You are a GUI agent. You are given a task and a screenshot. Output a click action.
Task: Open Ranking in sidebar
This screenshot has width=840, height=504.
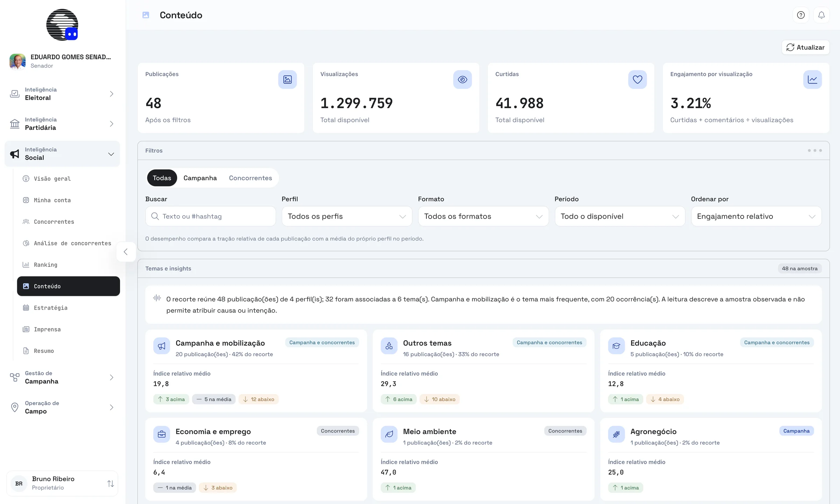pyautogui.click(x=68, y=265)
